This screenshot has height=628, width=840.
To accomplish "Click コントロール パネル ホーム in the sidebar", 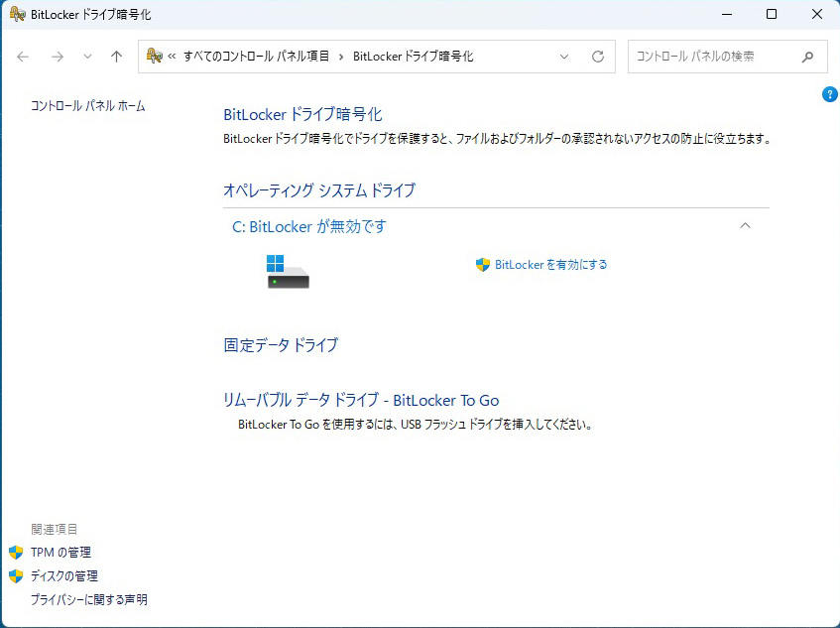I will (89, 104).
